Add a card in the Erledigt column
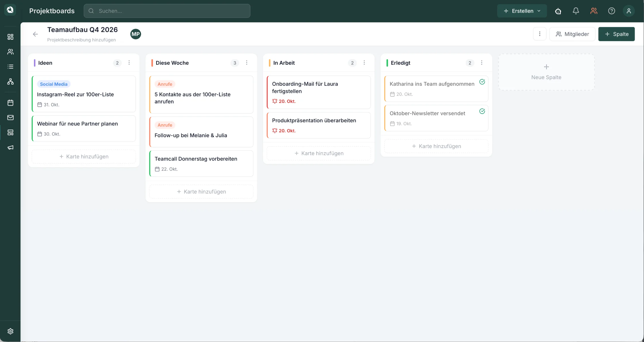Screen dimensions: 644x342 click(436, 146)
